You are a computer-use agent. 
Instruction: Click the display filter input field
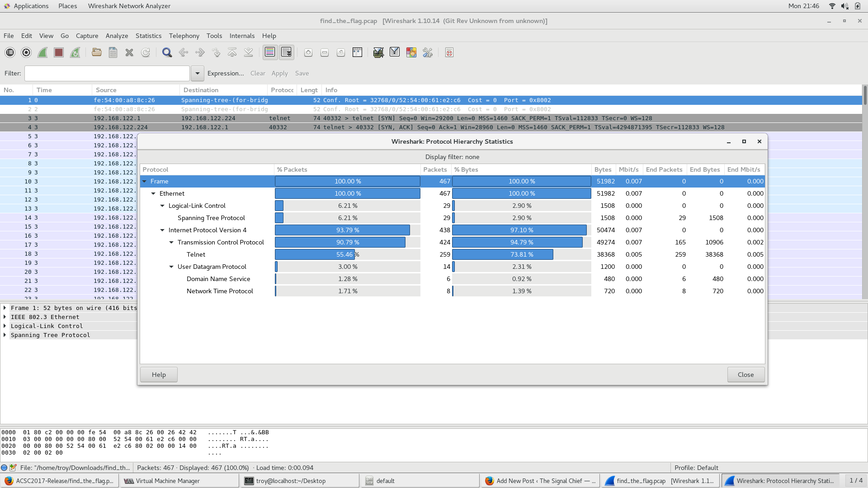tap(107, 73)
